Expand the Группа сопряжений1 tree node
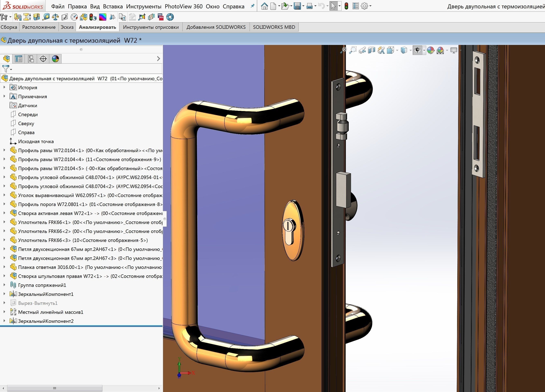Viewport: 545px width, 392px height. pos(4,285)
